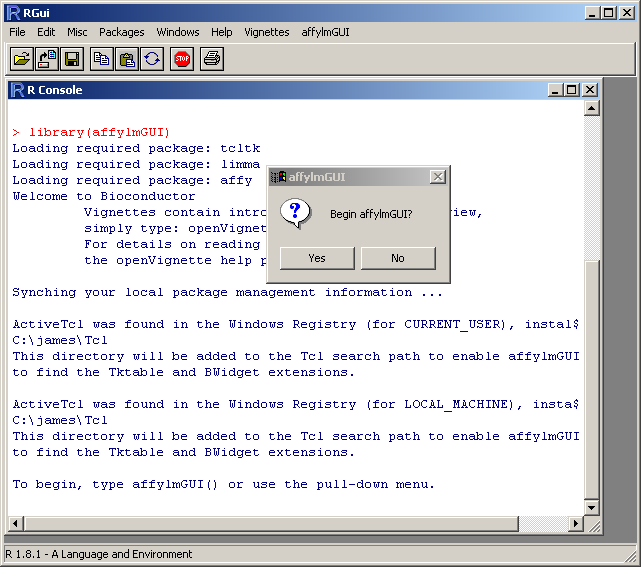This screenshot has height=567, width=641.
Task: Click the Paste clipboard icon
Action: click(x=127, y=59)
